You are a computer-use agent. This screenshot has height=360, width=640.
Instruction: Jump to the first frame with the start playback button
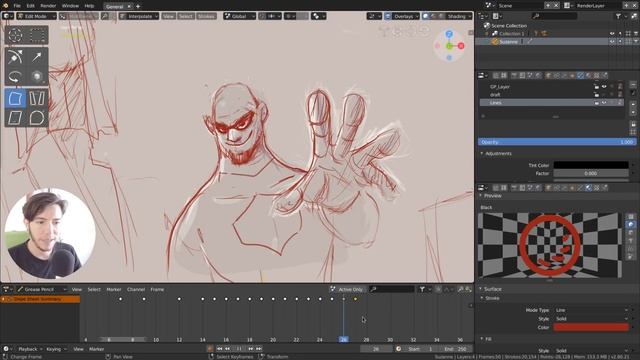point(220,349)
